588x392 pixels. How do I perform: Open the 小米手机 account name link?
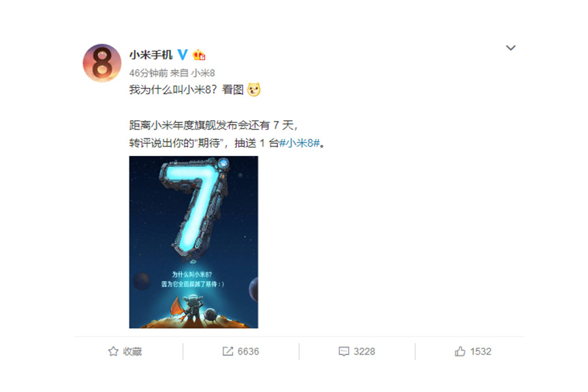click(x=151, y=55)
